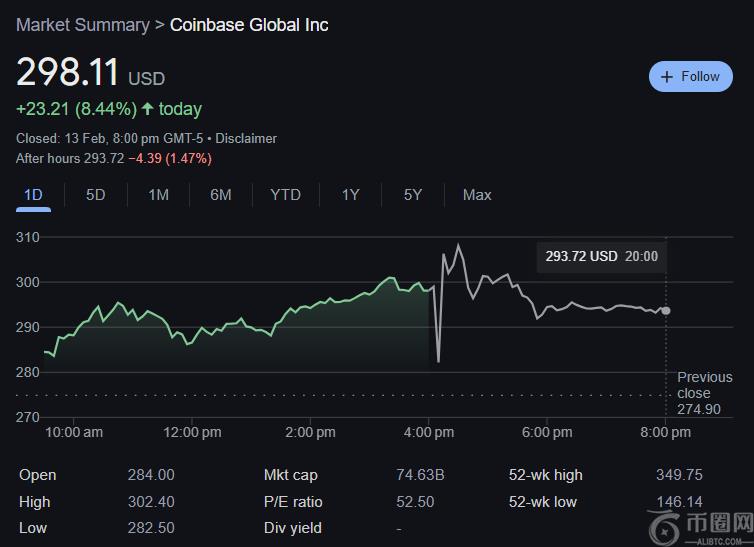Click the green up arrow beside today
This screenshot has height=547, width=754.
tap(148, 109)
